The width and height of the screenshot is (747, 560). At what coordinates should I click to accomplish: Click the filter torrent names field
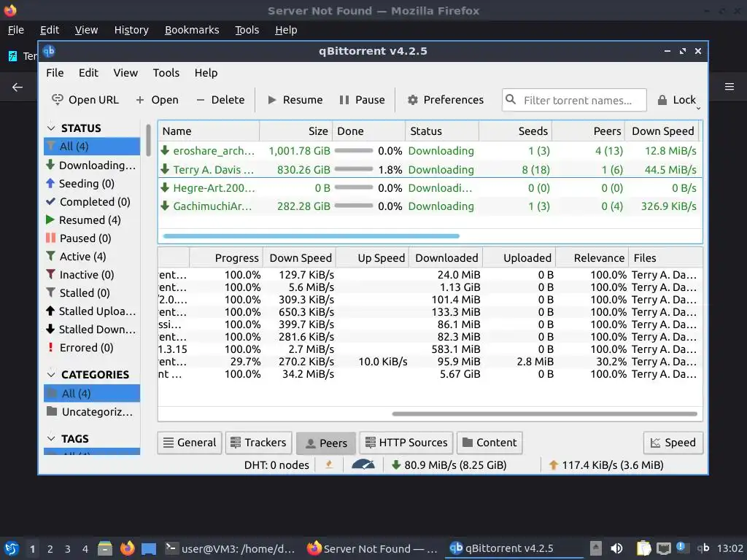[574, 100]
